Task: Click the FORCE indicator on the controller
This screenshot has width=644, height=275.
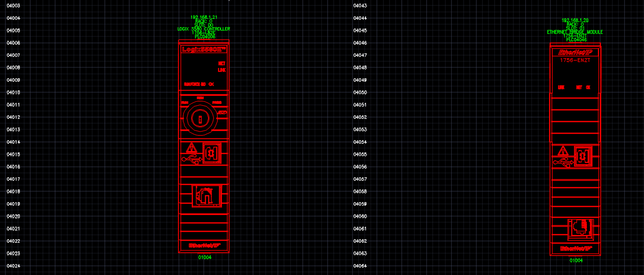Action: 194,84
